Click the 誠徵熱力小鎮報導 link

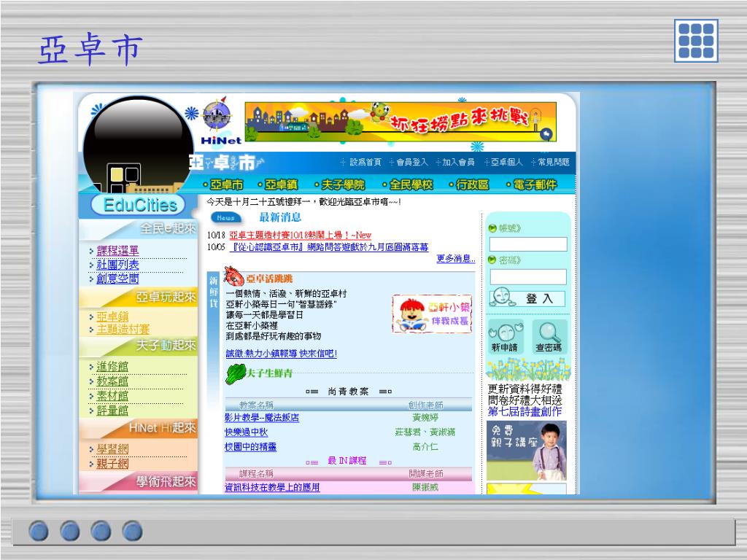coord(281,354)
